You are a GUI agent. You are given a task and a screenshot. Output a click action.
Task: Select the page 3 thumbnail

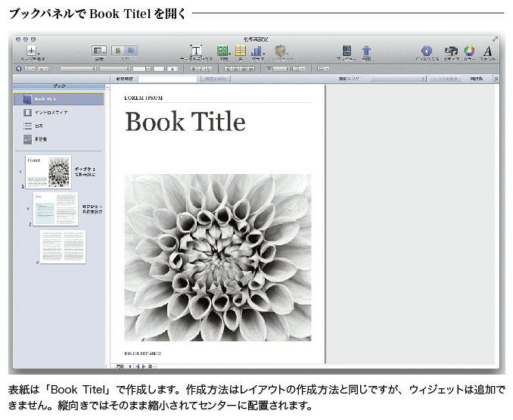(x=63, y=247)
